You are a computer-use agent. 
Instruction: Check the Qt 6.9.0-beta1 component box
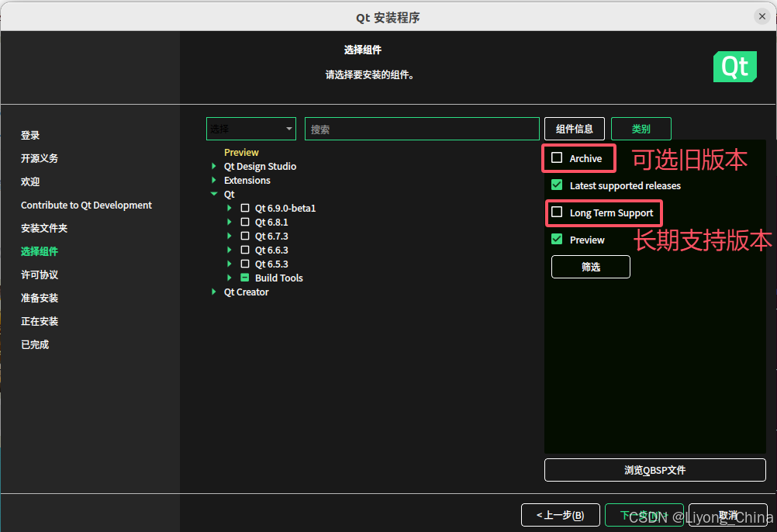[245, 208]
